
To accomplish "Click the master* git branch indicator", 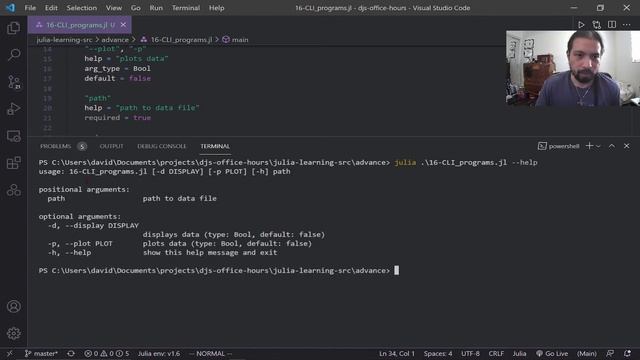I will click(x=41, y=353).
